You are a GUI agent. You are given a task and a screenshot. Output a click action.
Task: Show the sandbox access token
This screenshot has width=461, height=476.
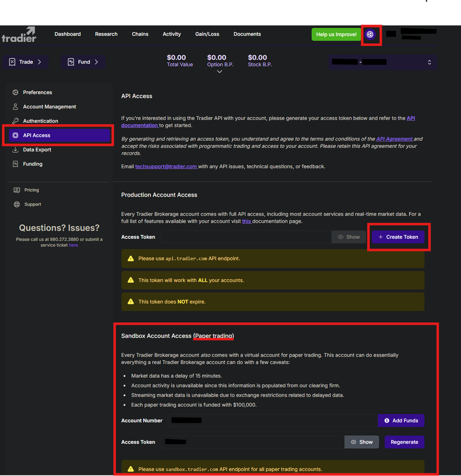point(362,442)
